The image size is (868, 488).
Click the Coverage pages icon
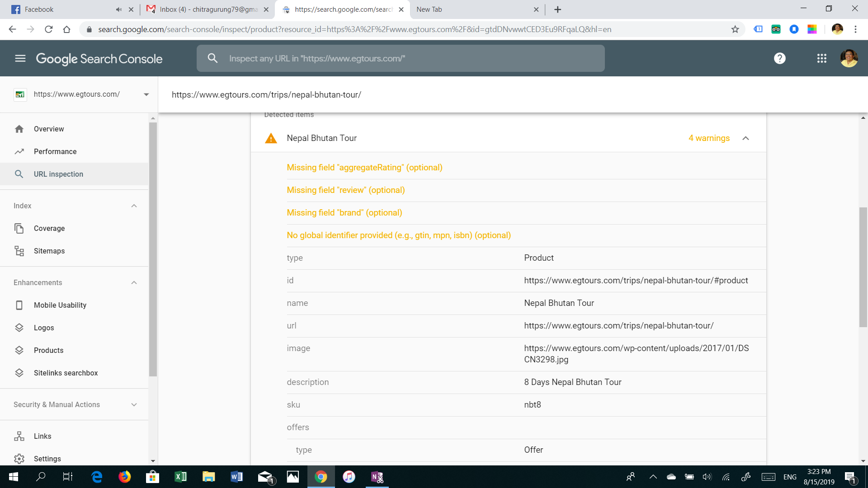click(19, 228)
